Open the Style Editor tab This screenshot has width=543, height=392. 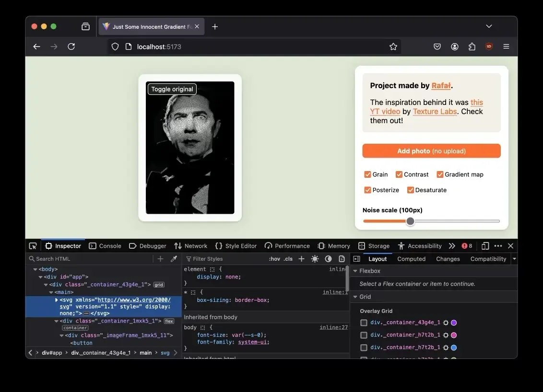236,246
